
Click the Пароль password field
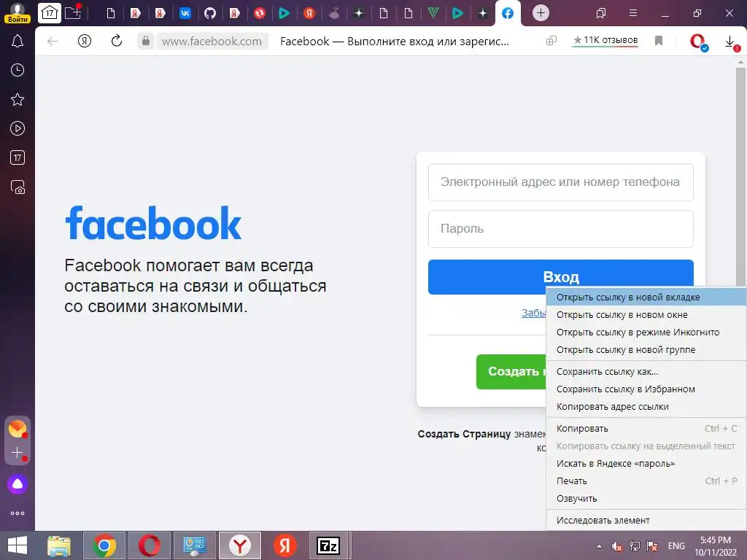(x=560, y=228)
